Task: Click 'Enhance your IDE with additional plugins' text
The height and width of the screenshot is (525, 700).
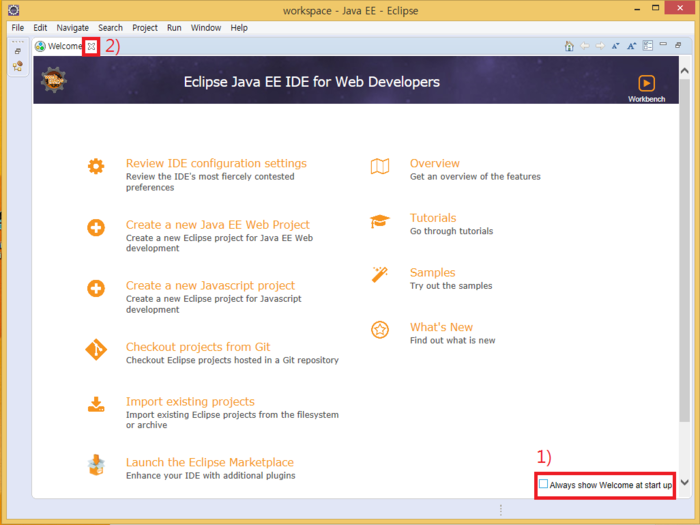Action: click(x=210, y=475)
